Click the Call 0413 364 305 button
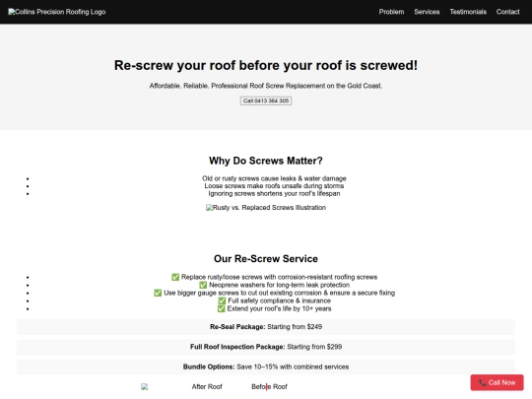Image resolution: width=532 pixels, height=399 pixels. tap(266, 100)
